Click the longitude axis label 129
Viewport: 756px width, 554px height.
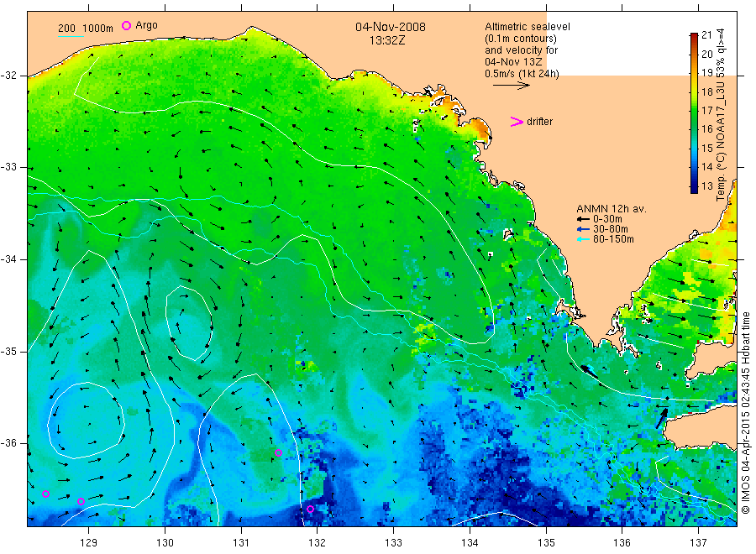click(x=89, y=543)
